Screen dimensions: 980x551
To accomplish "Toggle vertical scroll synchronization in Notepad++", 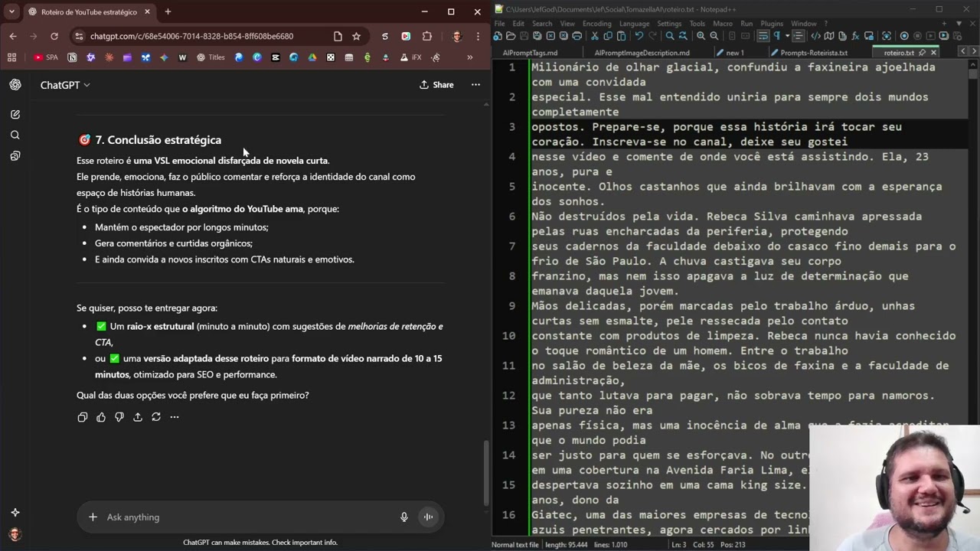I will [732, 36].
